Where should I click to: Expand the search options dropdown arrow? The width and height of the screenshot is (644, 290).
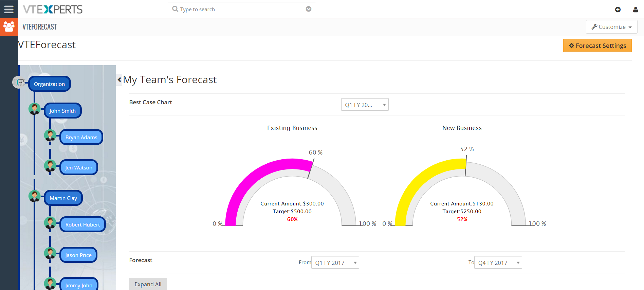[x=309, y=9]
